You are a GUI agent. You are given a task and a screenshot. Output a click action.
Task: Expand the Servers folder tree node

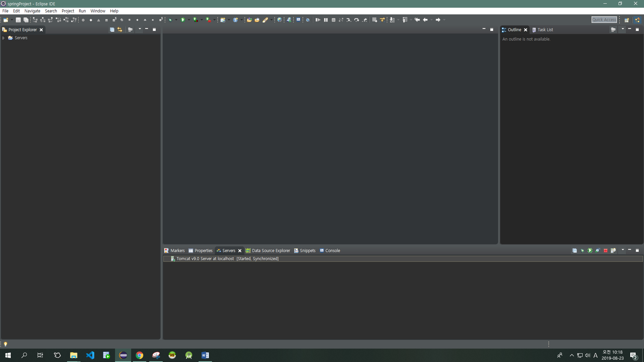pyautogui.click(x=3, y=38)
